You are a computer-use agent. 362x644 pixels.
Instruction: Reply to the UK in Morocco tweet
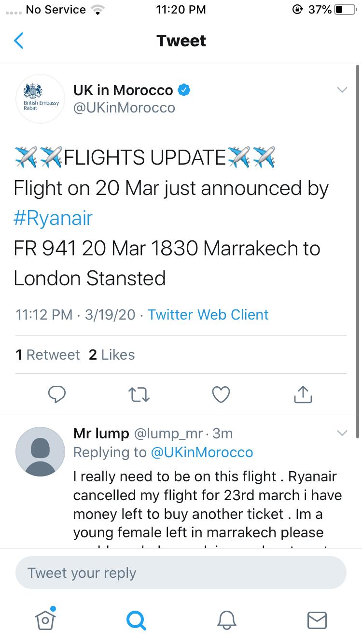tap(57, 394)
